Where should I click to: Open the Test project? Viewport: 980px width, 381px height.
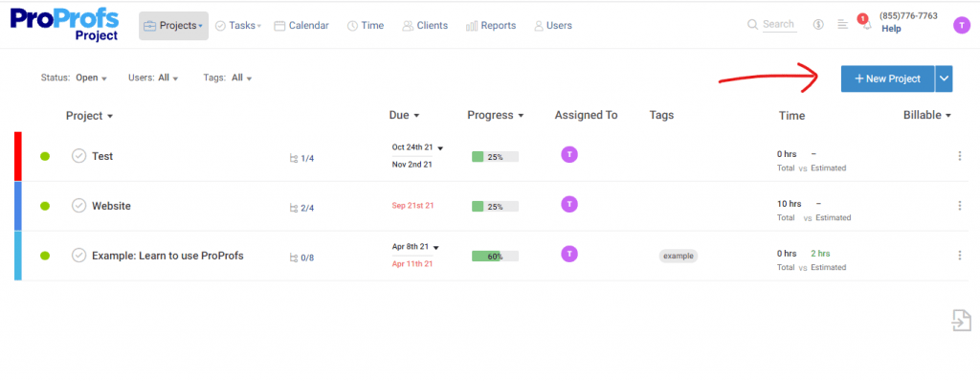click(102, 156)
